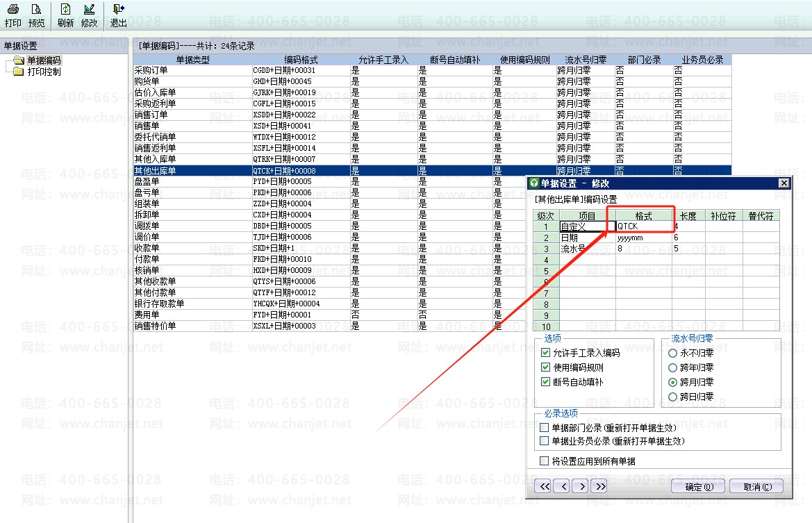Viewport: 812px width, 523px height.
Task: Go to next record with > button
Action: coord(582,486)
